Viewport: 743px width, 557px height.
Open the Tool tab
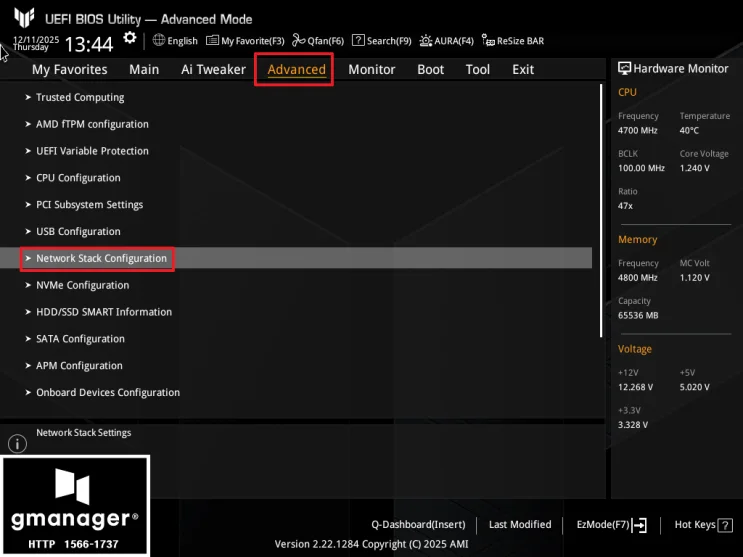pyautogui.click(x=478, y=69)
